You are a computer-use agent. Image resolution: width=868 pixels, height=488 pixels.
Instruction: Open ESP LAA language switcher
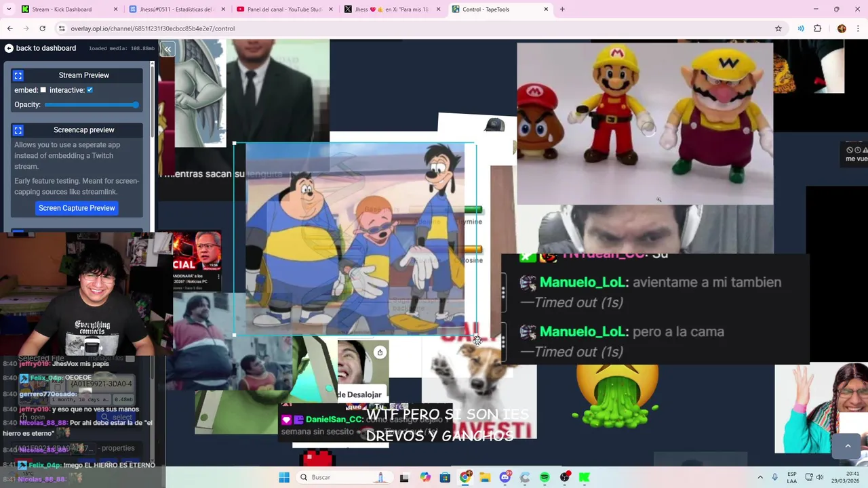click(x=792, y=477)
